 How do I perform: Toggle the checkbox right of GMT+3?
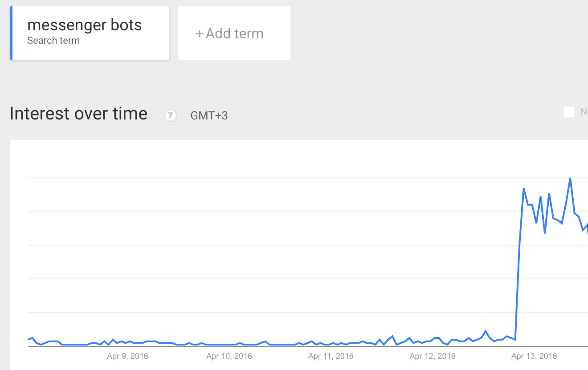pos(569,112)
